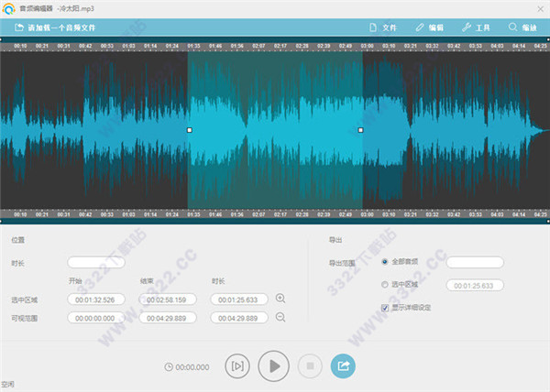Click the 导出范围 label
The image size is (550, 392).
pos(342,263)
